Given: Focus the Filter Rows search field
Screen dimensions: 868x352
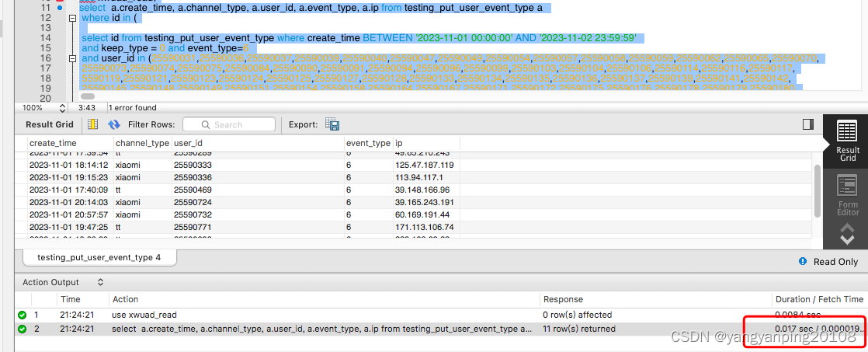Looking at the screenshot, I should point(228,124).
